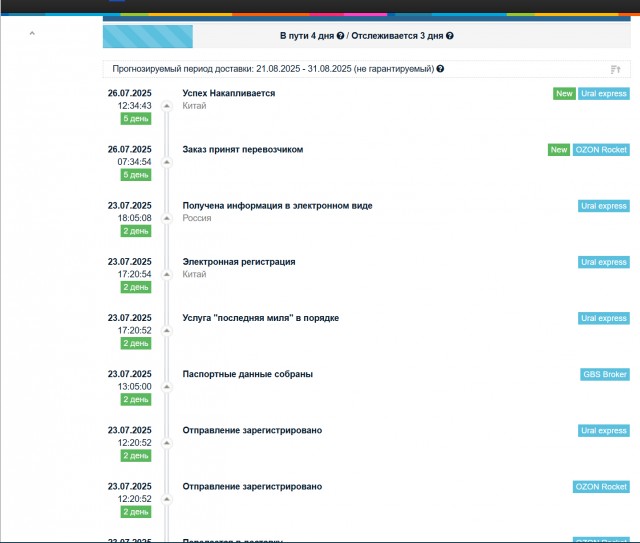640x543 pixels.
Task: Click timeline marker for 'Услуга последняя миля'
Action: (167, 331)
